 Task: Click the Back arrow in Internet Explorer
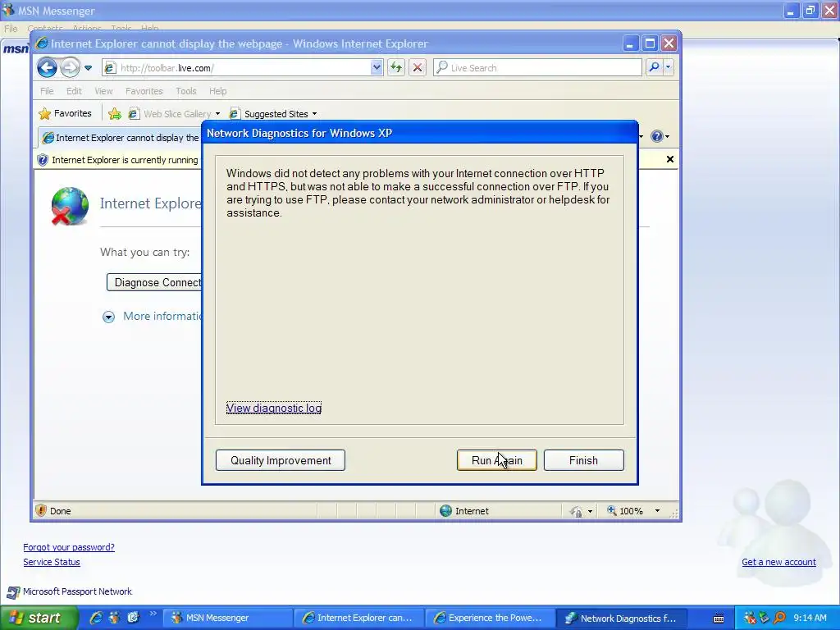coord(47,67)
